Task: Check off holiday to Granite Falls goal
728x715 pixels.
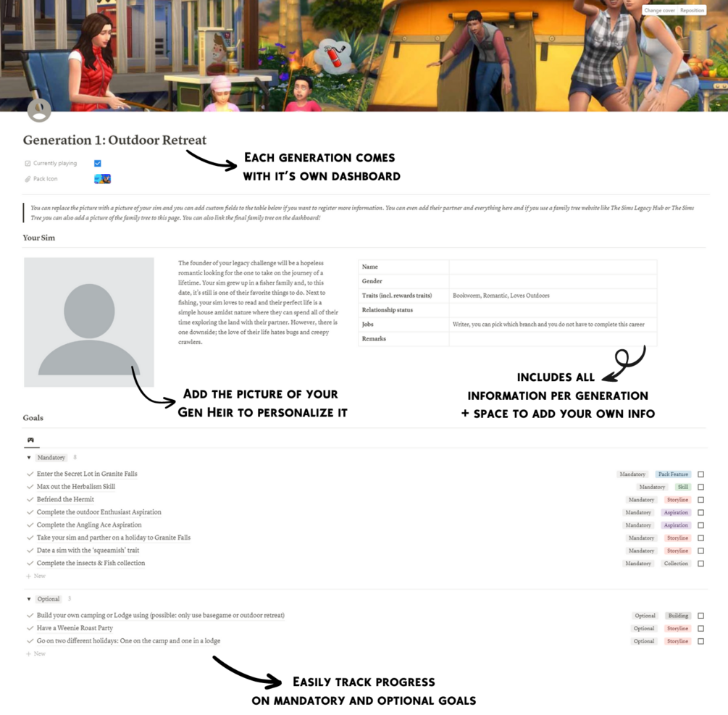Action: coord(700,538)
